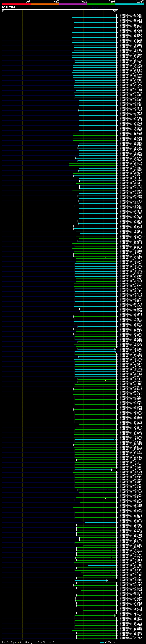Viewport: 146px width, 644px height.
Task: Select the UniRef100_A4HX59 label
Action: point(131,306)
